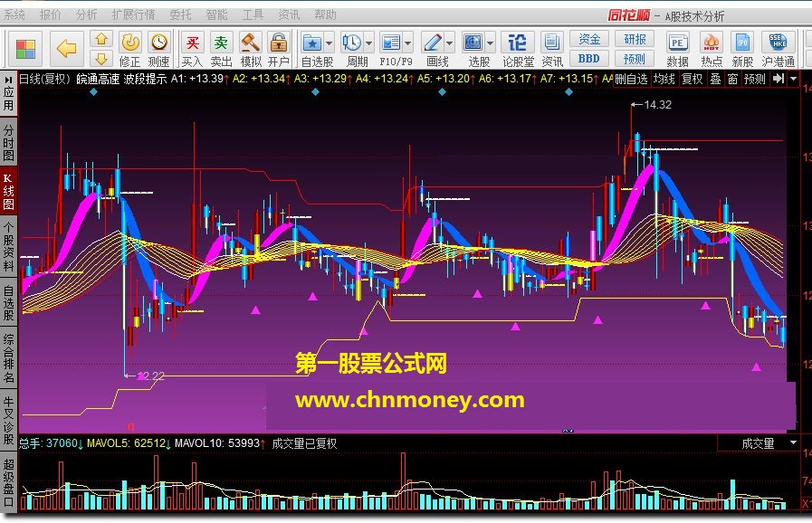Click the BBD button
Image resolution: width=812 pixels, height=523 pixels.
tap(589, 59)
